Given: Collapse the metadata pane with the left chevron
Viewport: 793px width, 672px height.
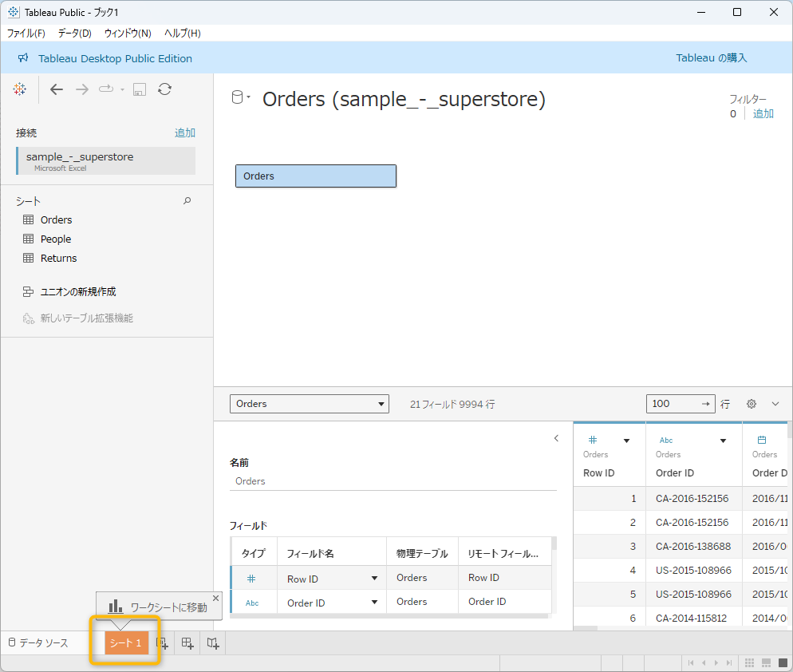Looking at the screenshot, I should (x=556, y=438).
